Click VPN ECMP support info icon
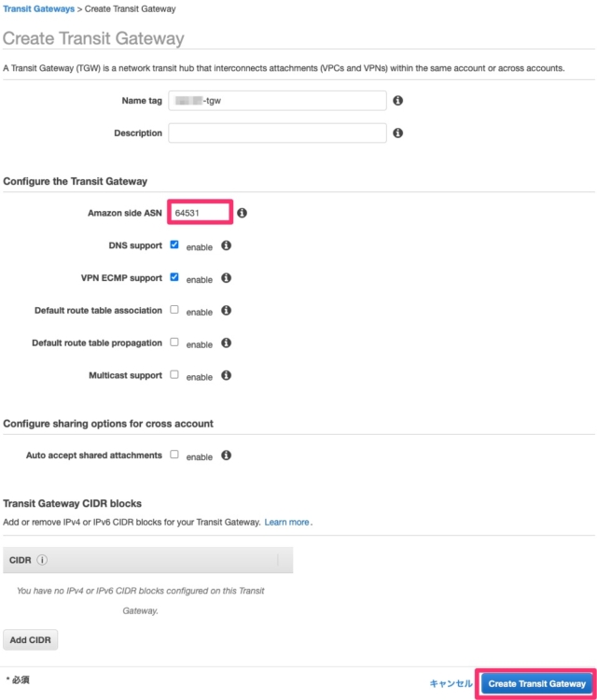The height and width of the screenshot is (700, 597). pyautogui.click(x=226, y=278)
